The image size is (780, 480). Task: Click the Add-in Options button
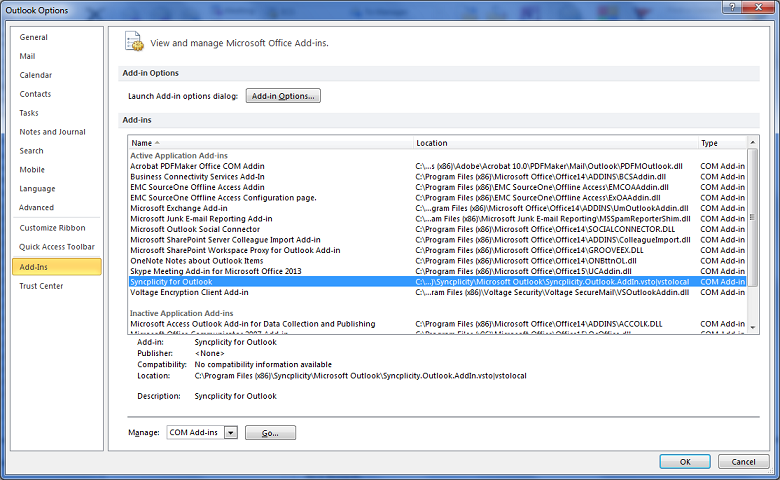pyautogui.click(x=283, y=96)
